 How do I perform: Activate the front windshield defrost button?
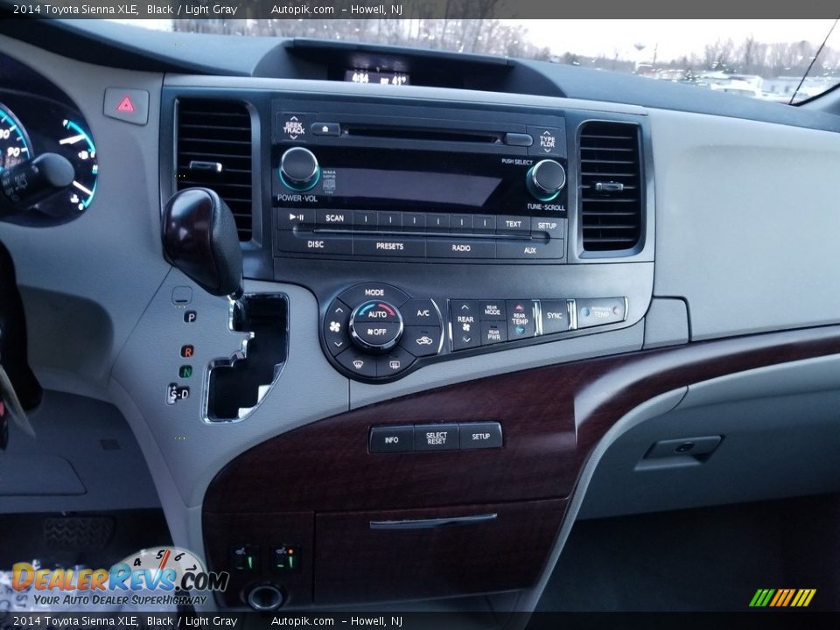coord(357,364)
